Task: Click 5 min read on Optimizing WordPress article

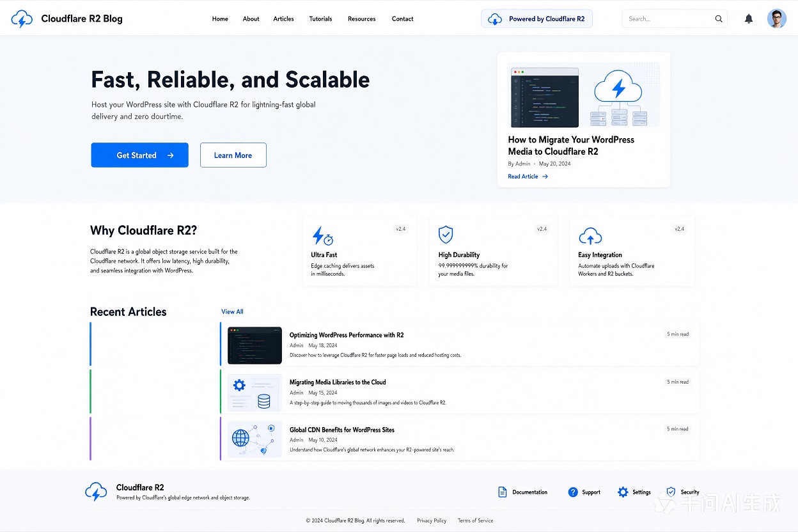Action: (678, 334)
